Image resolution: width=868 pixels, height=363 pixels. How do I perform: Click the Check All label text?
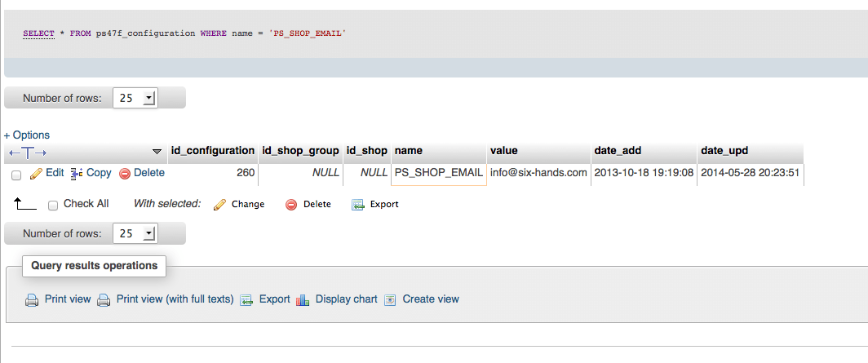click(86, 204)
